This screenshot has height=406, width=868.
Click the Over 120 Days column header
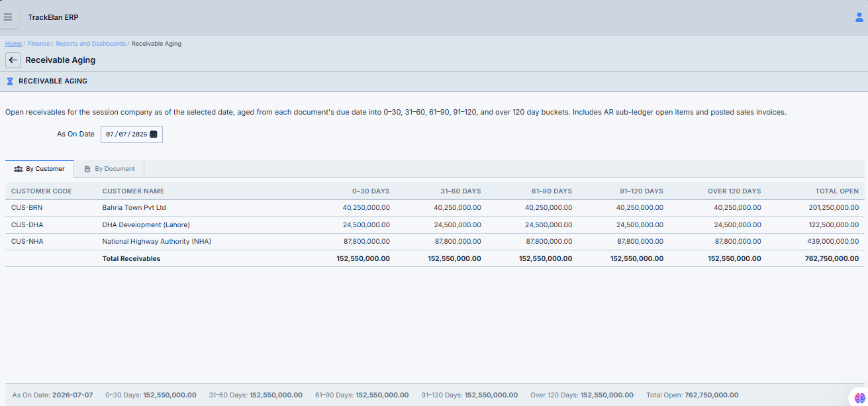click(x=734, y=191)
